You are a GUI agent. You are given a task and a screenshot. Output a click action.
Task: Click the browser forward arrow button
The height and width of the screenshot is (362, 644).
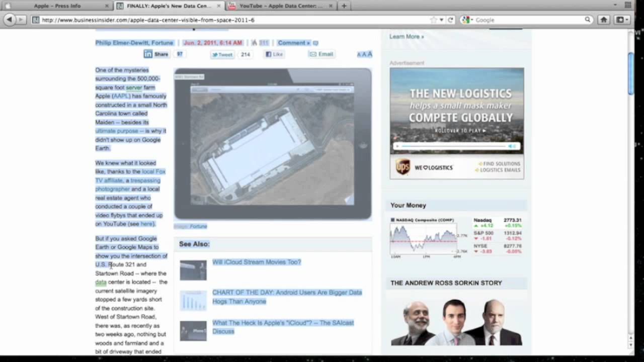[22, 20]
